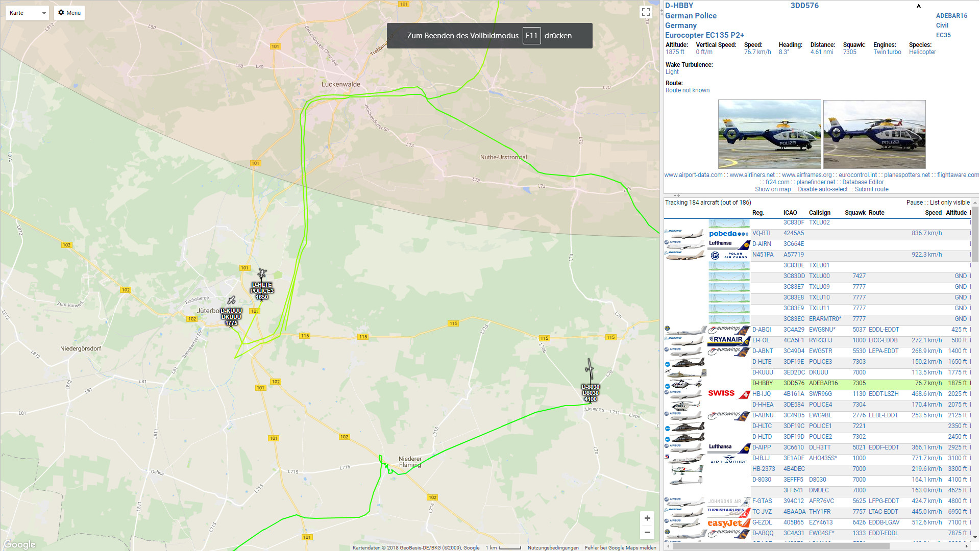
Task: Click the Swiss airline logo
Action: 729,394
